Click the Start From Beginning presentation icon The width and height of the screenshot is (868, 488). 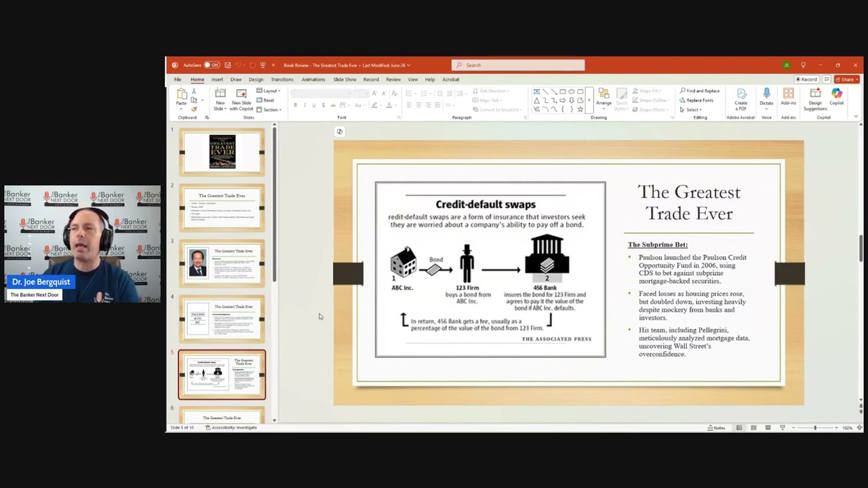262,65
